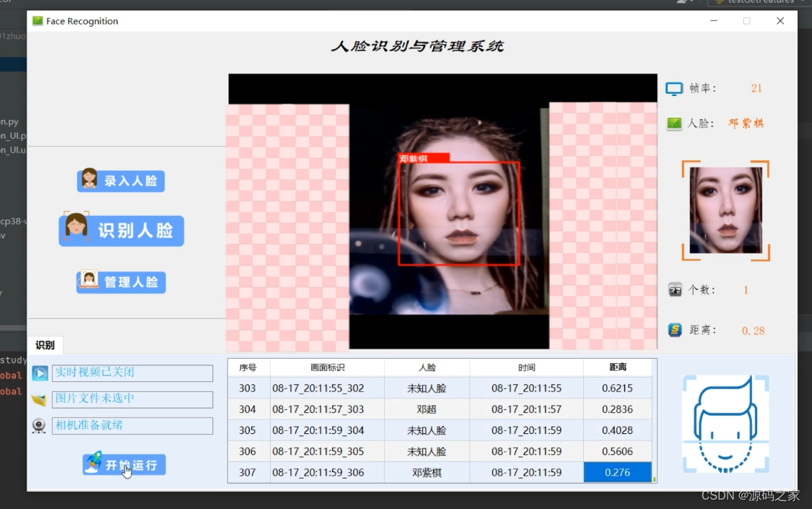Open the user account dropdown top right
Screen dimensions: 812x509
click(x=684, y=2)
